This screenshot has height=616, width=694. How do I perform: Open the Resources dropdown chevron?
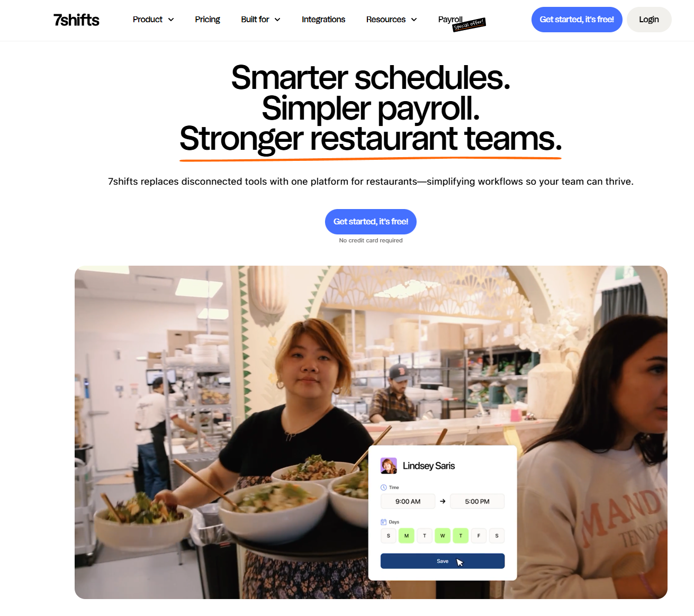coord(414,20)
